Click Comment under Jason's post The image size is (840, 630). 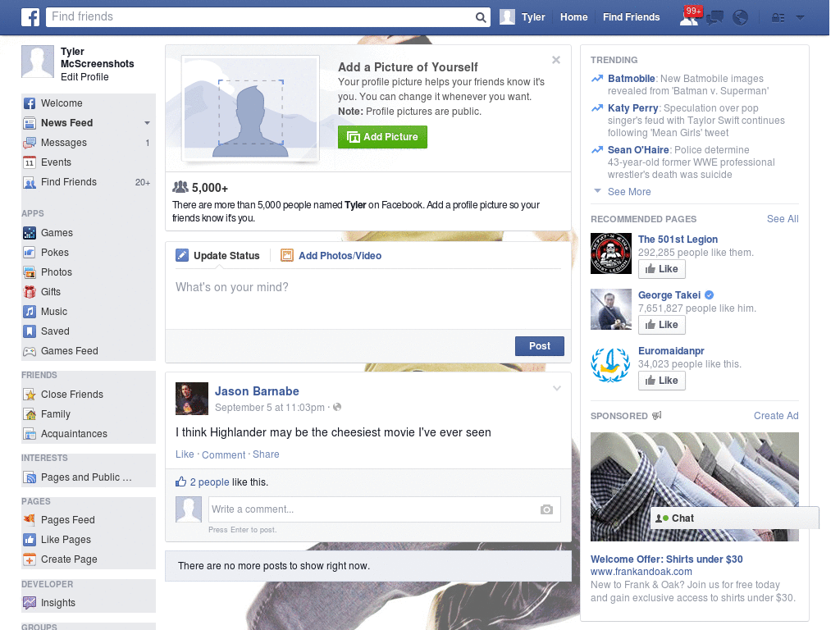pos(223,454)
